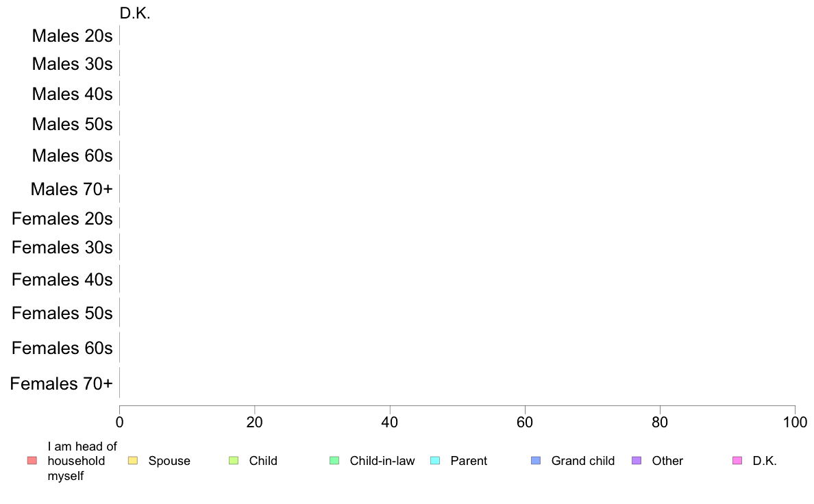Viewport: 814px width, 504px height.
Task: Select the cyan Parent legend swatch
Action: [x=435, y=461]
